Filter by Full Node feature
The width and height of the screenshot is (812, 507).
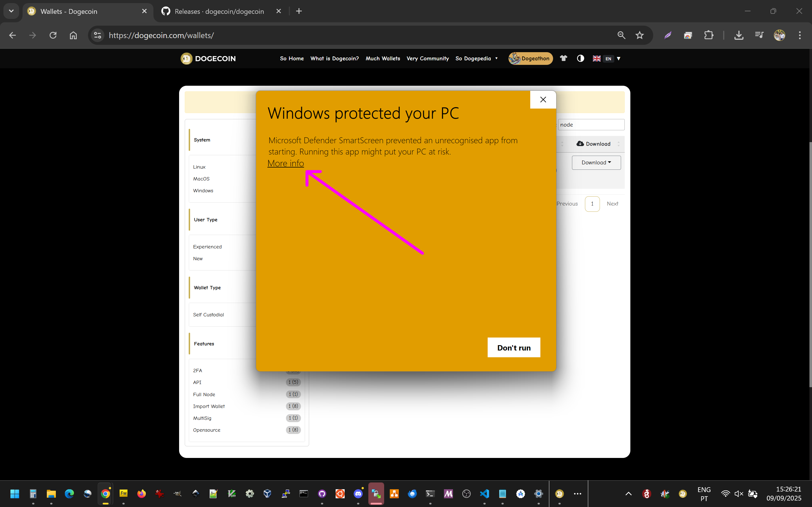point(204,394)
